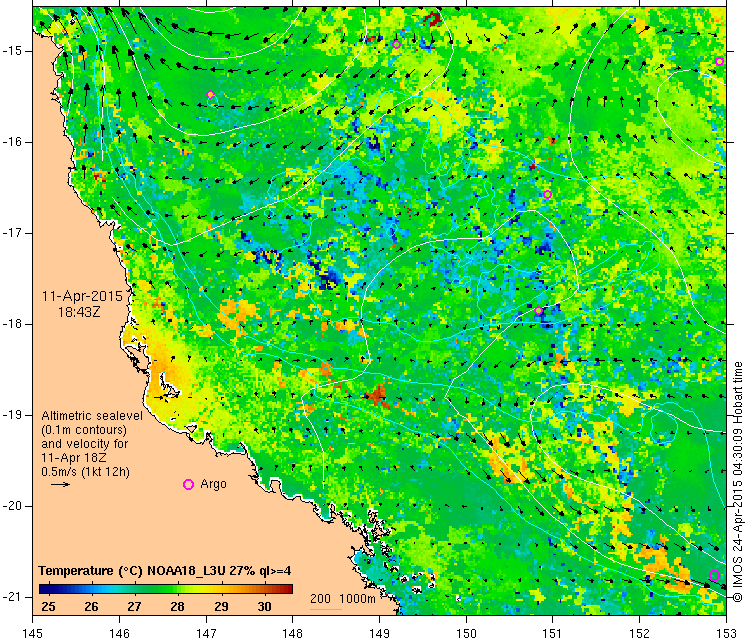Click the '200 1000m' isobath label

click(342, 598)
